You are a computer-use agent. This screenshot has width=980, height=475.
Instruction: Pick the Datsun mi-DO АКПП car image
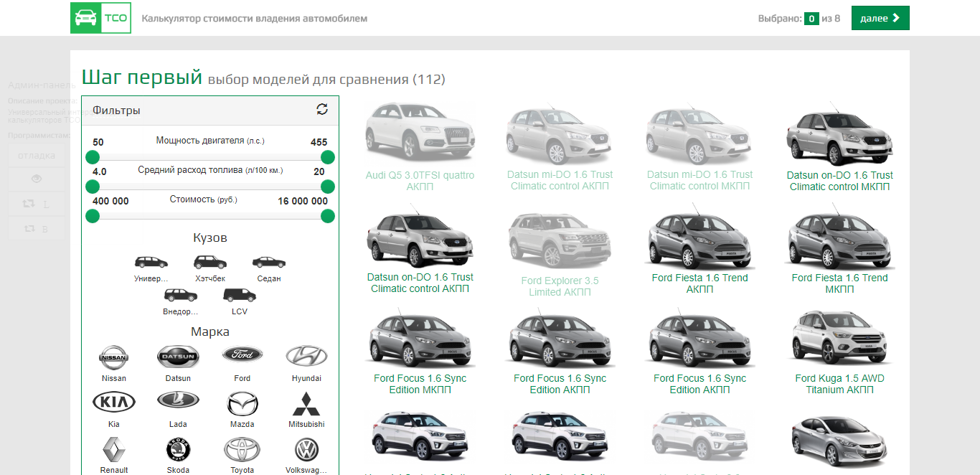click(560, 134)
